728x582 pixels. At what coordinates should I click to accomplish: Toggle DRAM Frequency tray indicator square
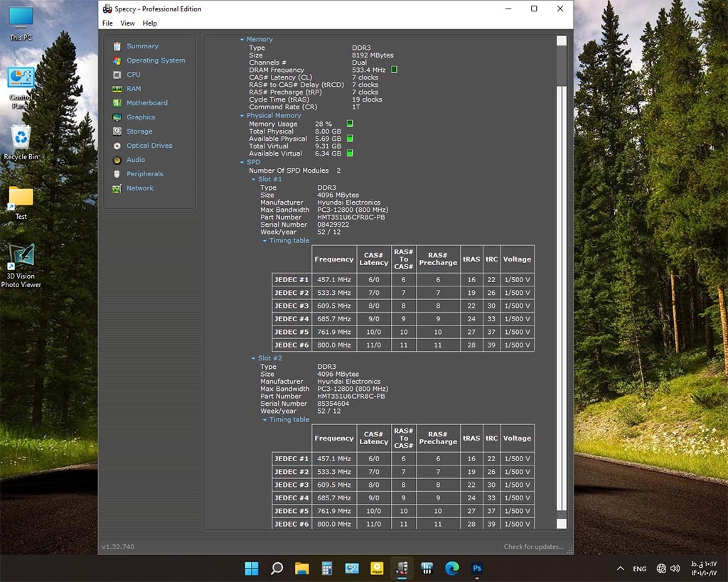tap(394, 70)
